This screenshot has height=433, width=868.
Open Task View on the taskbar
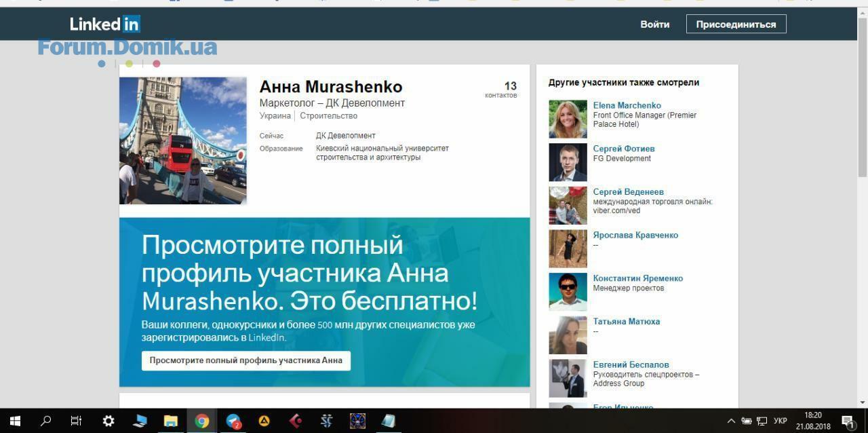77,421
